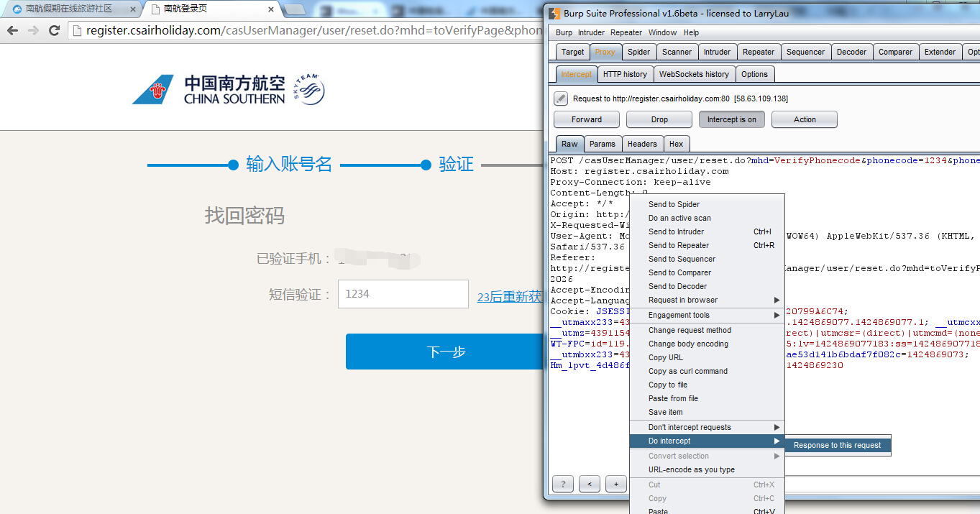Open the WebSockets history sub-tab

coord(694,74)
